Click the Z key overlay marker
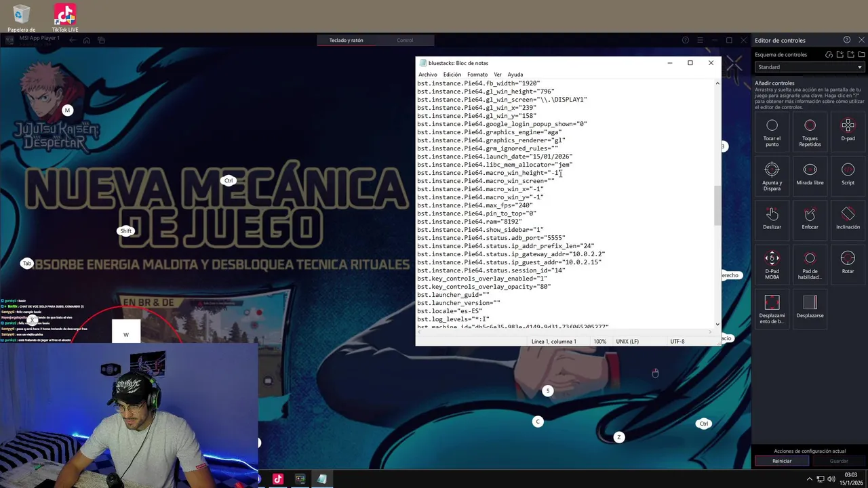The image size is (868, 488). coord(618,437)
